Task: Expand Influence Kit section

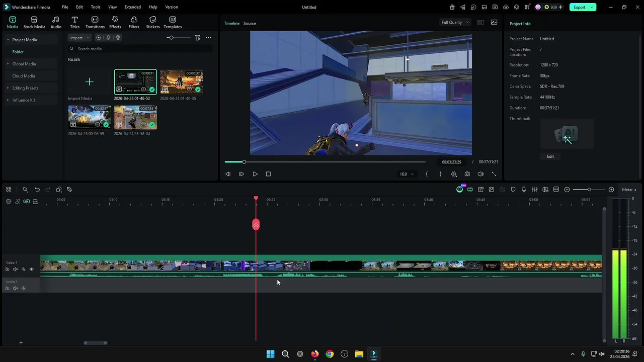Action: tap(8, 100)
